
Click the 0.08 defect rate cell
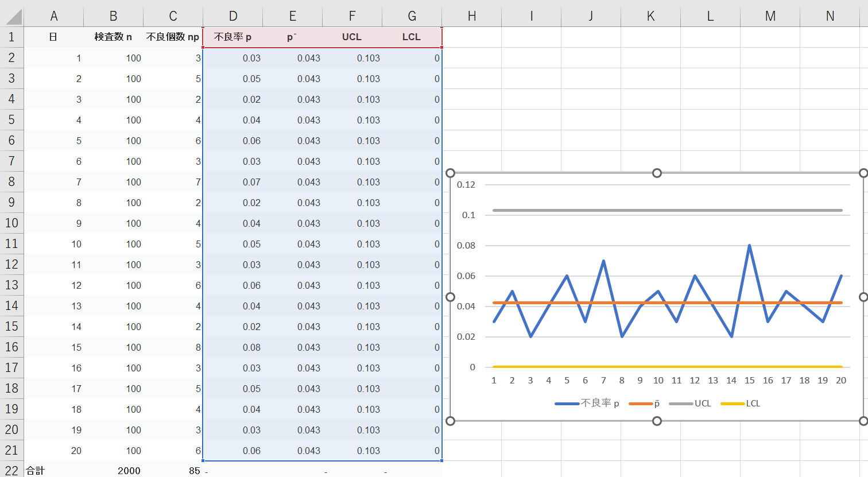tap(251, 347)
